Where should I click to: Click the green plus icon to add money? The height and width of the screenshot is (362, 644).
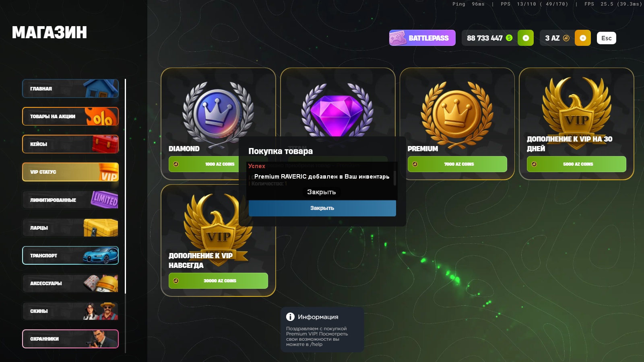pos(526,38)
